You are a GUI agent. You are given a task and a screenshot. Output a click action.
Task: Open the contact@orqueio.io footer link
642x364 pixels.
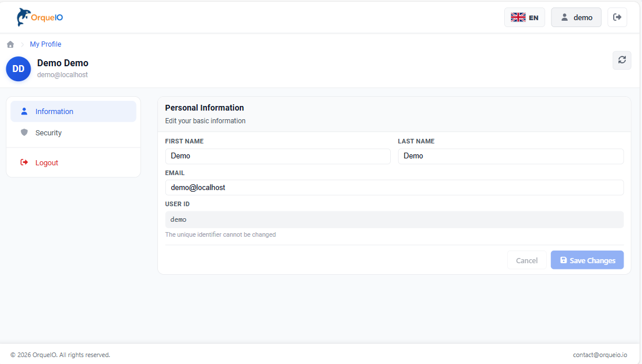(599, 355)
